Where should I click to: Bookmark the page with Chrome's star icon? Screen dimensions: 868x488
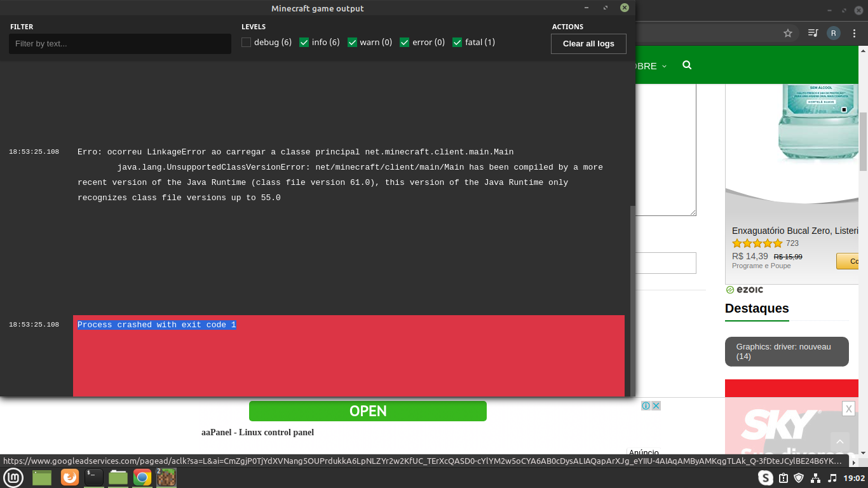[788, 33]
